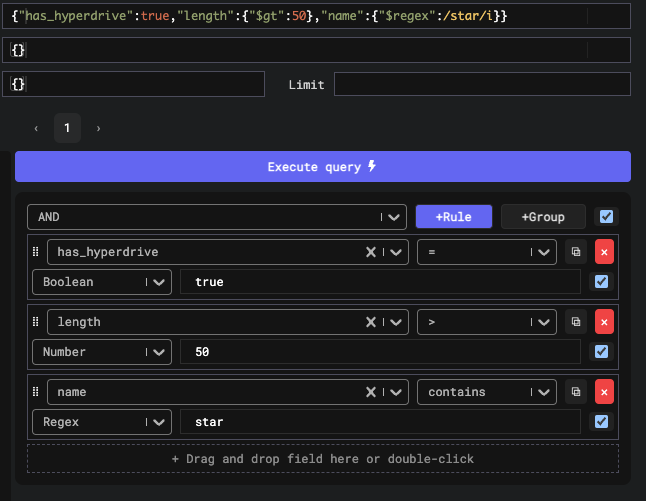Add a new group with +Group
The image size is (646, 501).
click(x=543, y=217)
